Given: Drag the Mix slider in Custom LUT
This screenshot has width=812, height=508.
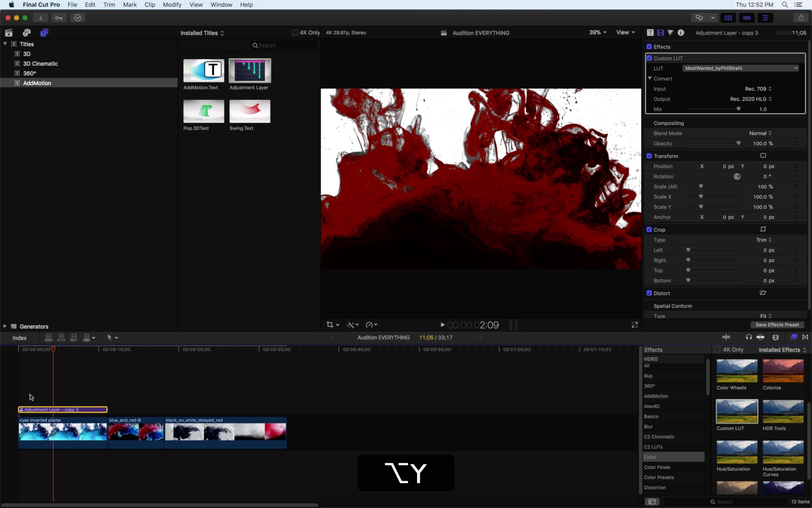Looking at the screenshot, I should pyautogui.click(x=738, y=109).
